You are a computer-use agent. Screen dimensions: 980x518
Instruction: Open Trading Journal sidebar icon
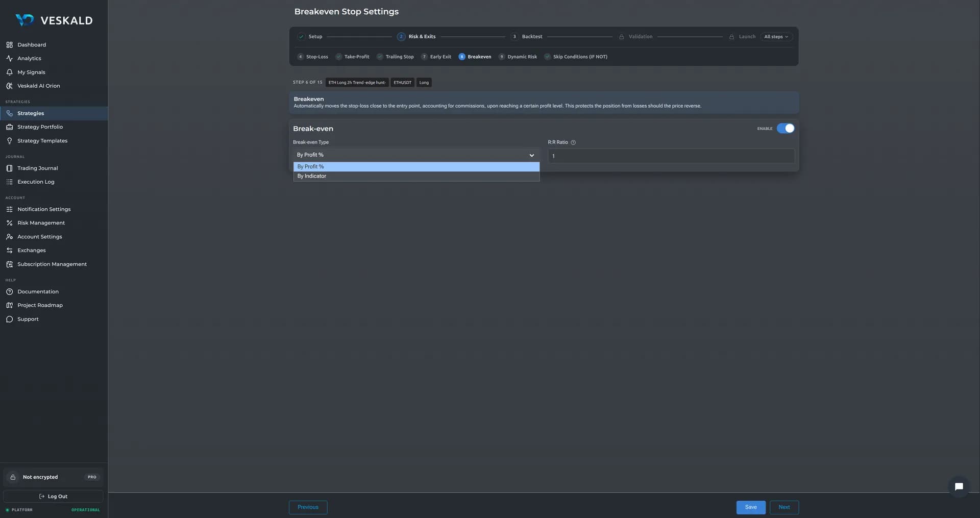[x=9, y=168]
